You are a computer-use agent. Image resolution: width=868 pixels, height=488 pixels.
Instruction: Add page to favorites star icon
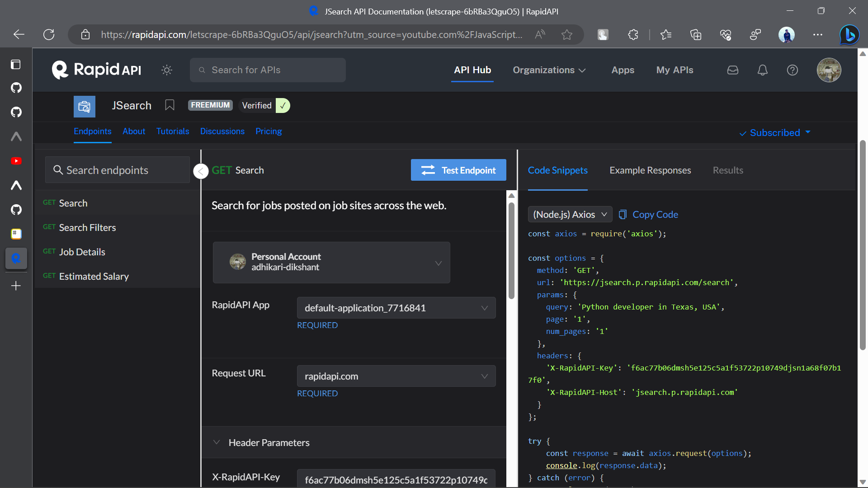click(566, 34)
